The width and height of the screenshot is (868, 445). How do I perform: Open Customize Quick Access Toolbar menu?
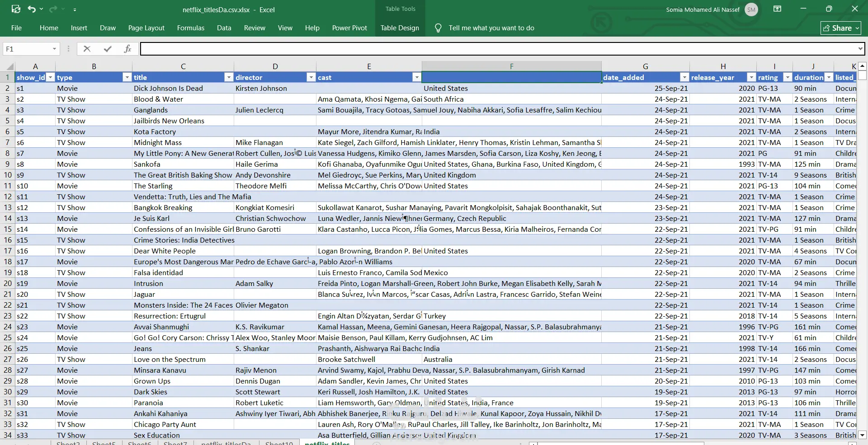click(x=75, y=9)
